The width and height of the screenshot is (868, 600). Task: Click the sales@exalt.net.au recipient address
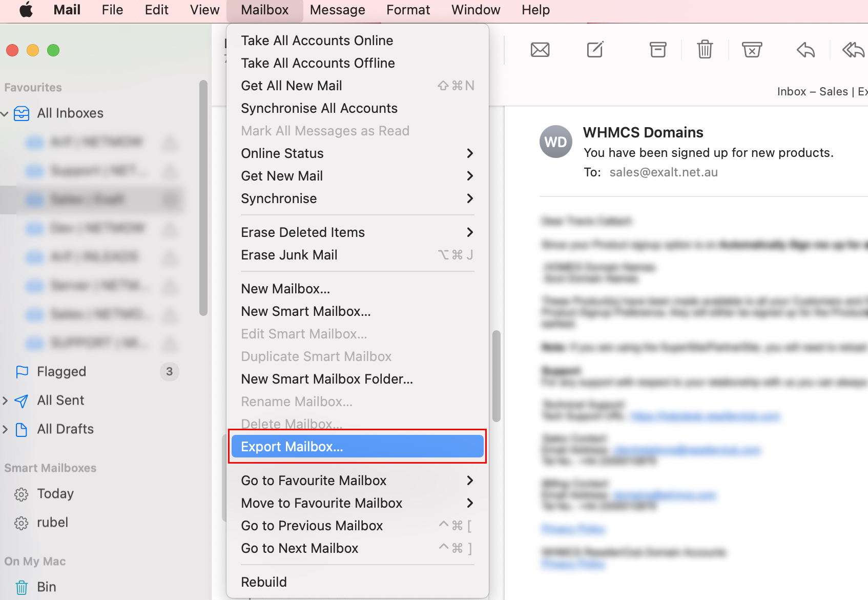[664, 172]
